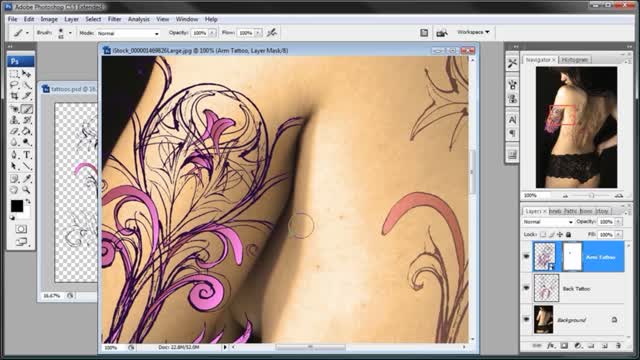
Task: Select the Clone Stamp tool
Action: point(14,120)
